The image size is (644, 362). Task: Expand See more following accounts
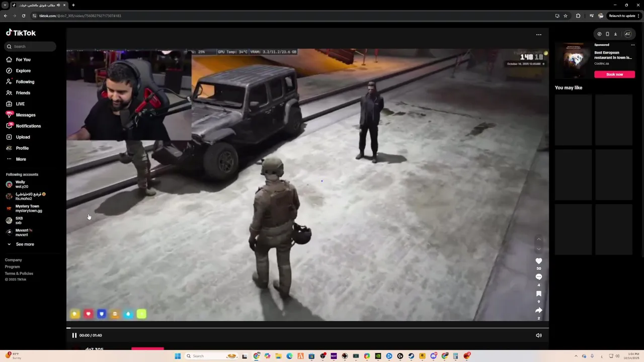pos(20,244)
